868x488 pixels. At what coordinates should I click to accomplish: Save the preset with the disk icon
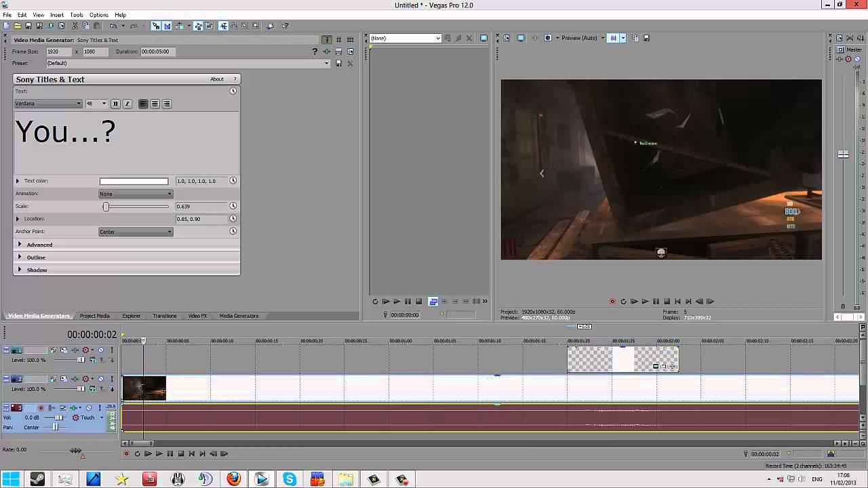click(x=338, y=63)
